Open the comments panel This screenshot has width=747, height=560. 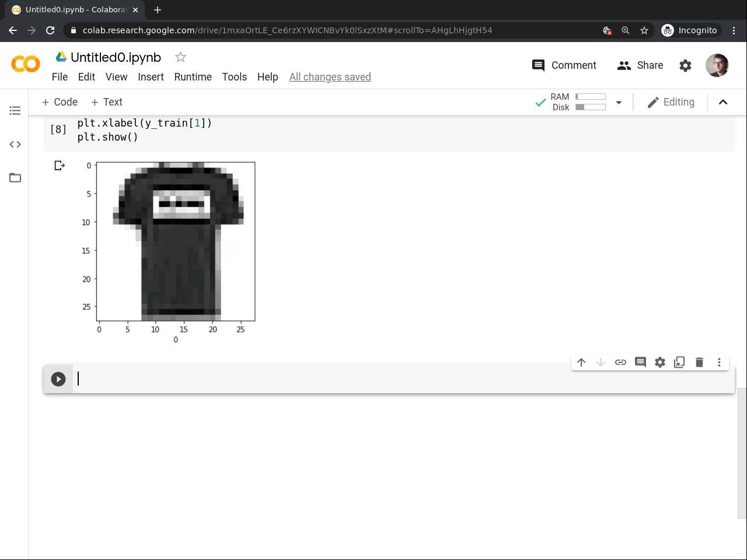564,65
